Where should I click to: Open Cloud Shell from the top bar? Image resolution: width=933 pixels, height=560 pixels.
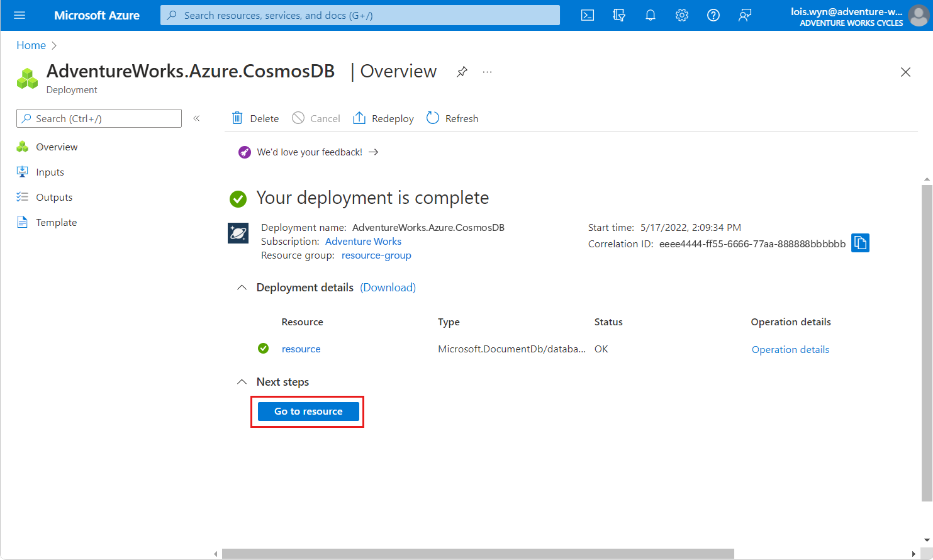point(588,15)
